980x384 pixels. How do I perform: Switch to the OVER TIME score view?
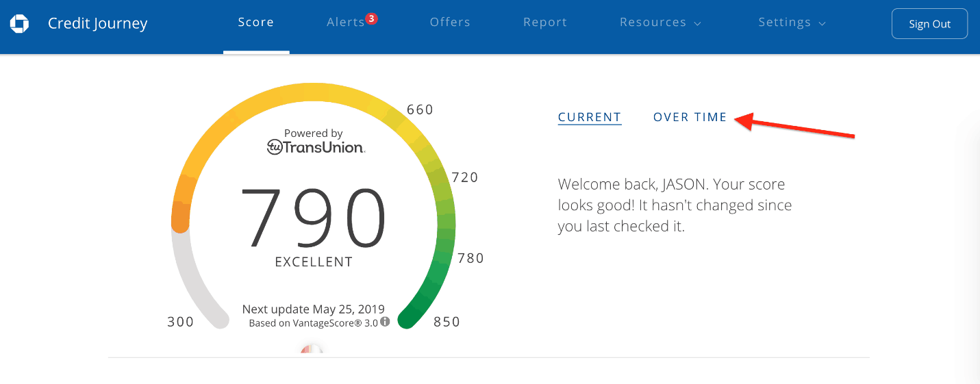[x=690, y=117]
